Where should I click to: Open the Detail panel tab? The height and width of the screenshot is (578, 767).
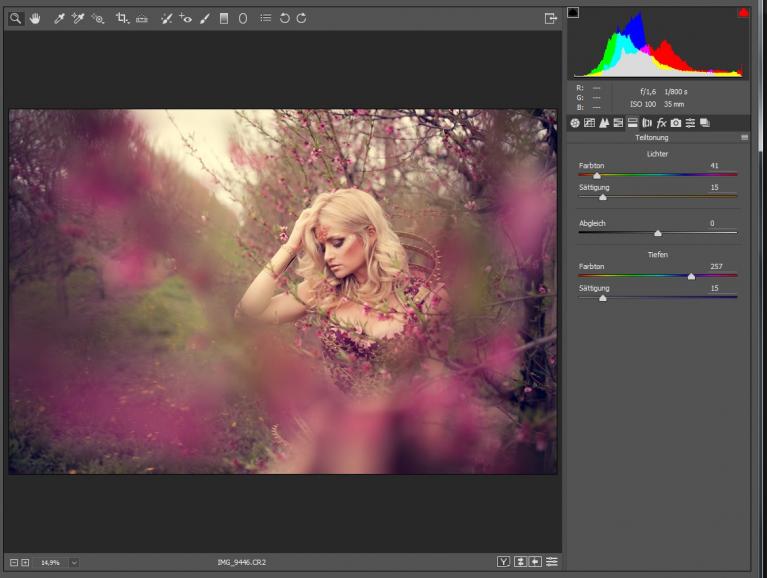coord(604,123)
